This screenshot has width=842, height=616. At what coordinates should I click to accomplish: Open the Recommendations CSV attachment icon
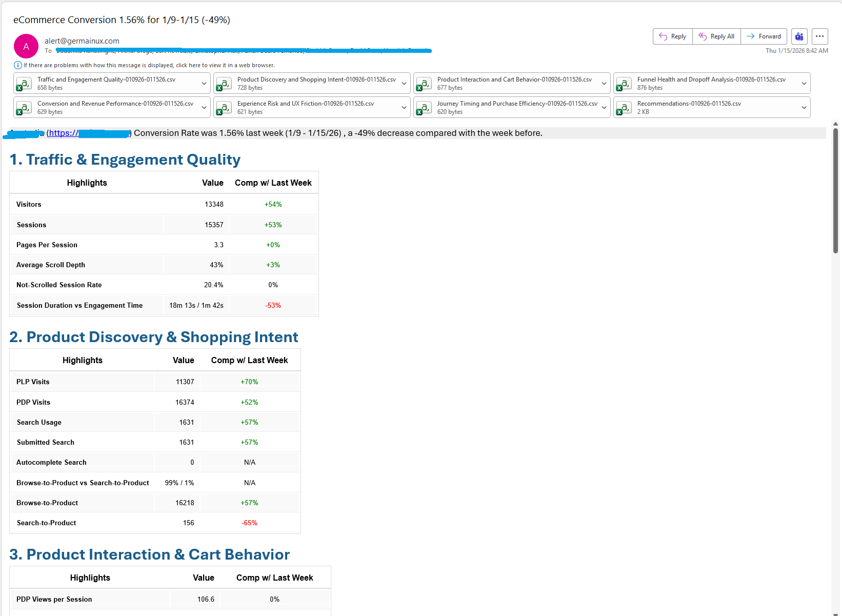[624, 108]
